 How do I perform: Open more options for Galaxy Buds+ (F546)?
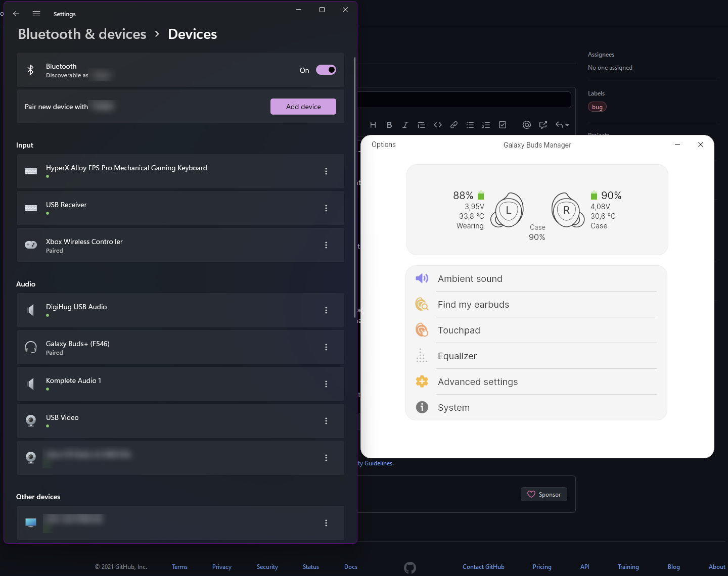pyautogui.click(x=326, y=347)
